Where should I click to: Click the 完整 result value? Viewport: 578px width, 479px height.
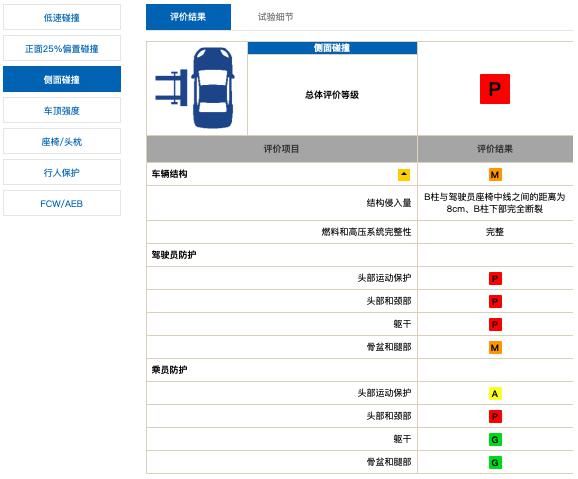[495, 232]
